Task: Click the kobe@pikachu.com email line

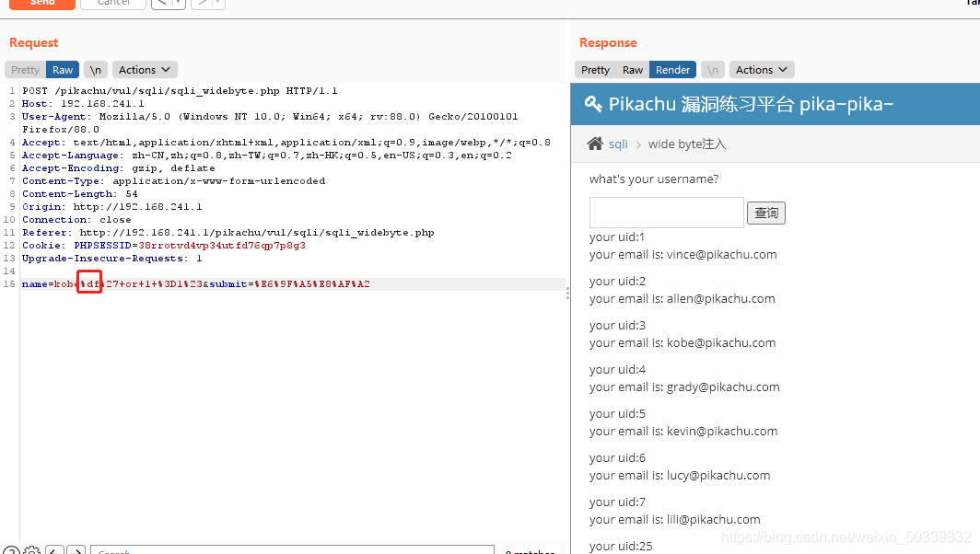Action: 682,343
